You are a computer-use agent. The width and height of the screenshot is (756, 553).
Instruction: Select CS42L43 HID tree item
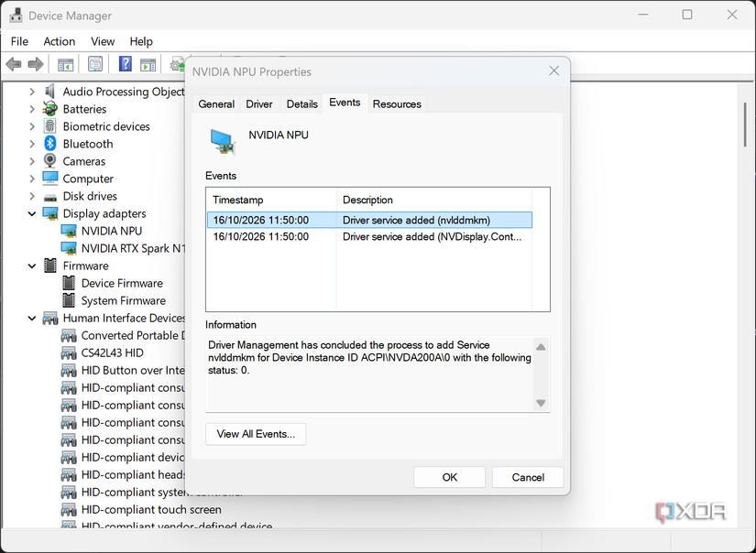coord(113,352)
